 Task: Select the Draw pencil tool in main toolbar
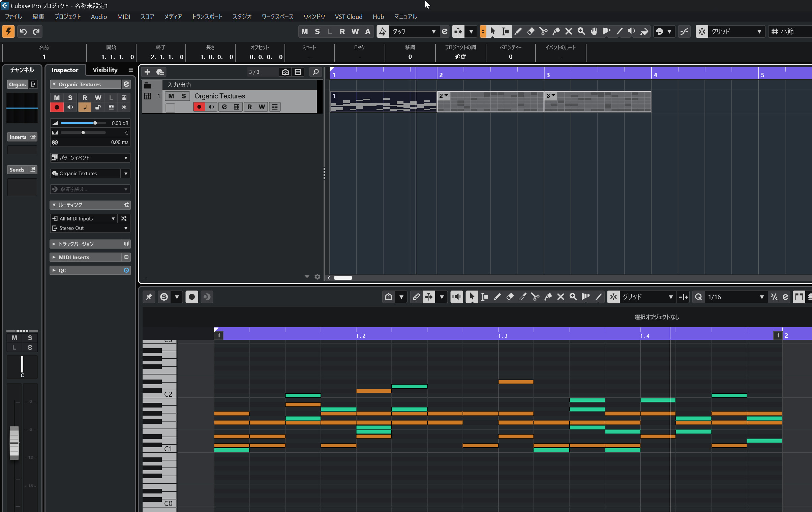click(518, 31)
